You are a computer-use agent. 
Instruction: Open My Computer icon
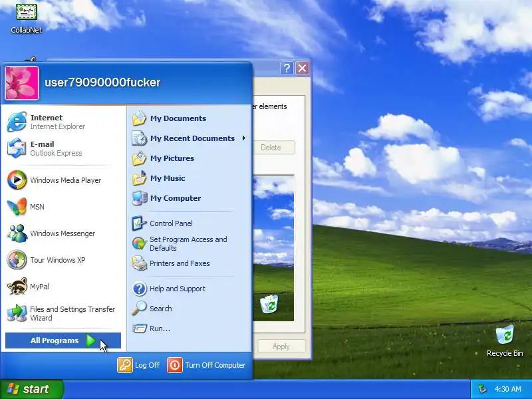point(139,198)
